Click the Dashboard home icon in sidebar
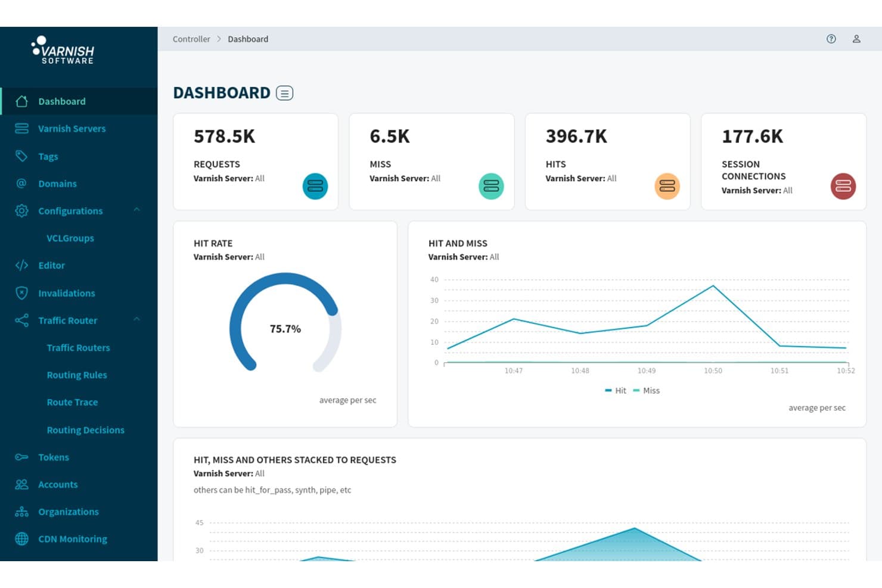This screenshot has width=882, height=588. pyautogui.click(x=22, y=101)
